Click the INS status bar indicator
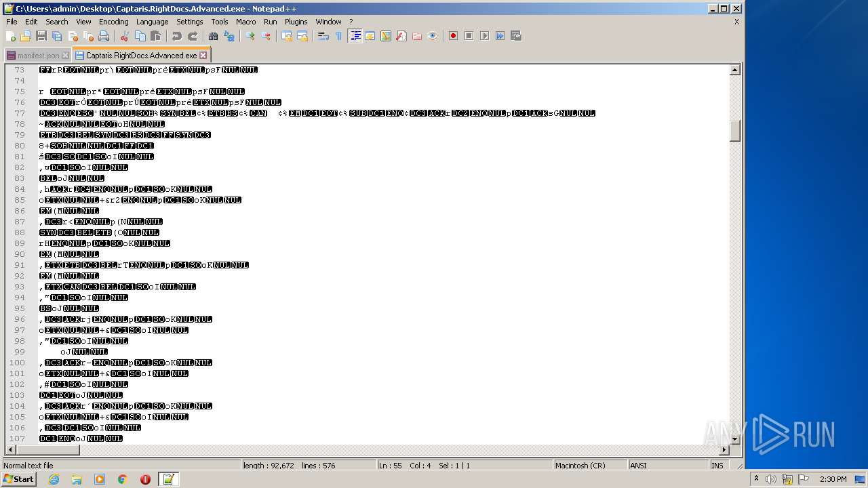This screenshot has height=488, width=868. pos(717,466)
